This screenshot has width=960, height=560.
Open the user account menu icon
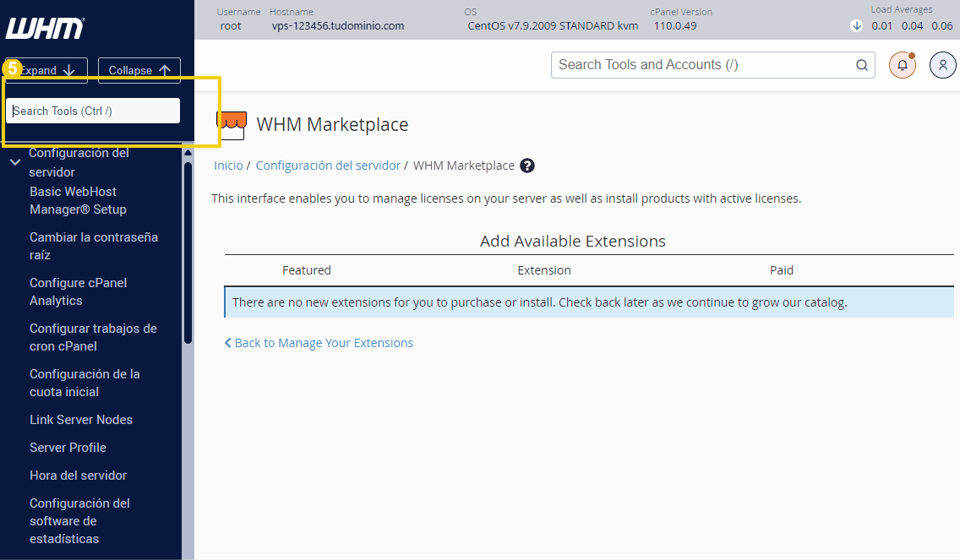coord(943,65)
